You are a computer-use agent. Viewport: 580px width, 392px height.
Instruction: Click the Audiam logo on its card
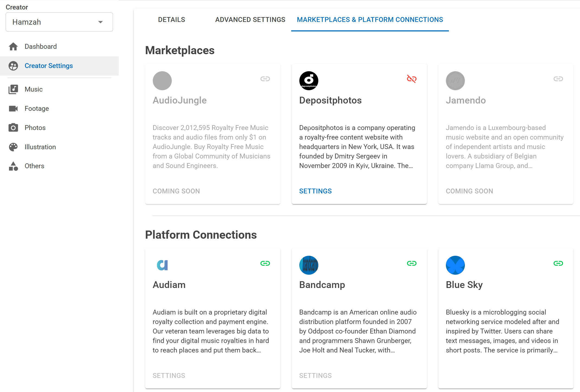point(162,265)
